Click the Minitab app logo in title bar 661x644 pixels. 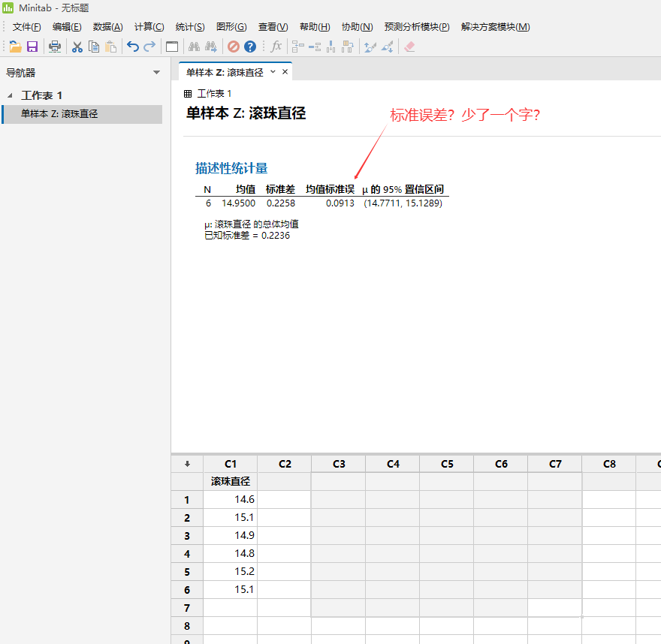(8, 8)
